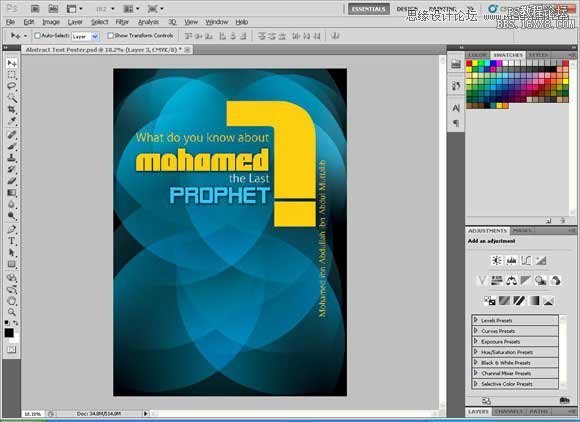The image size is (580, 422).
Task: Enable the Auto-Select checkbox
Action: click(x=37, y=36)
